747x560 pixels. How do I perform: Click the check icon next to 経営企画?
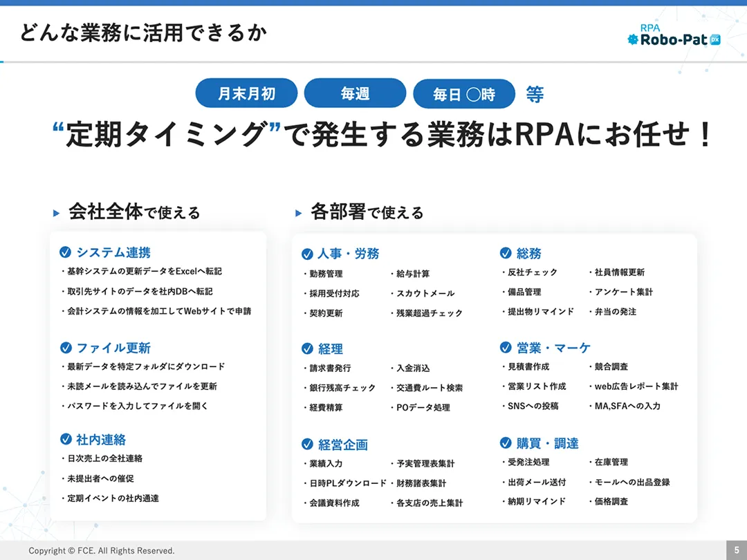[x=307, y=445]
